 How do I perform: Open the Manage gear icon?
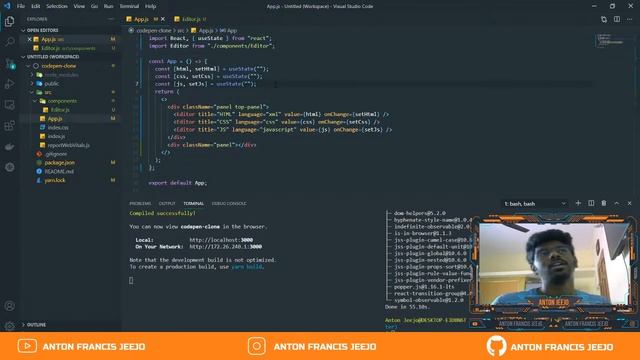click(x=9, y=326)
